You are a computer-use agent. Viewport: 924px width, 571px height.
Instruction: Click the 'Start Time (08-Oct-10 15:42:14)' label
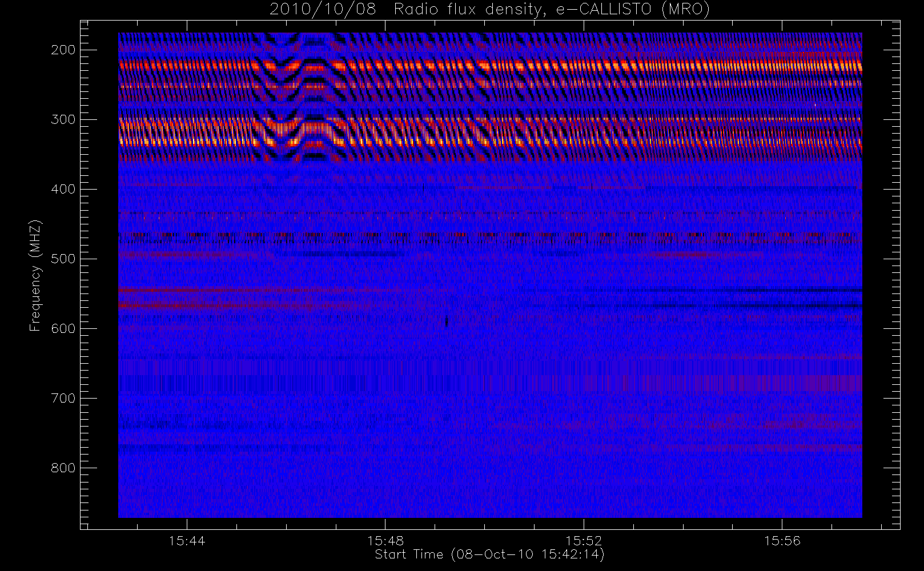489,554
